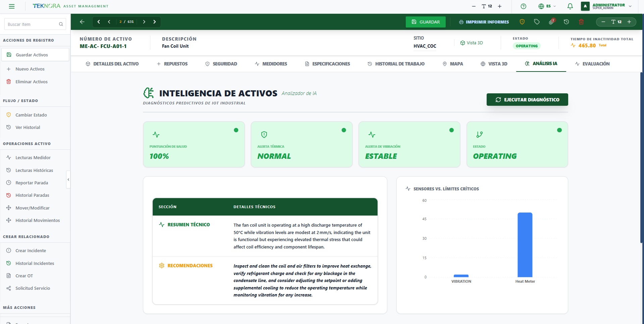Open the help question mark icon
The height and width of the screenshot is (324, 644).
point(523,6)
